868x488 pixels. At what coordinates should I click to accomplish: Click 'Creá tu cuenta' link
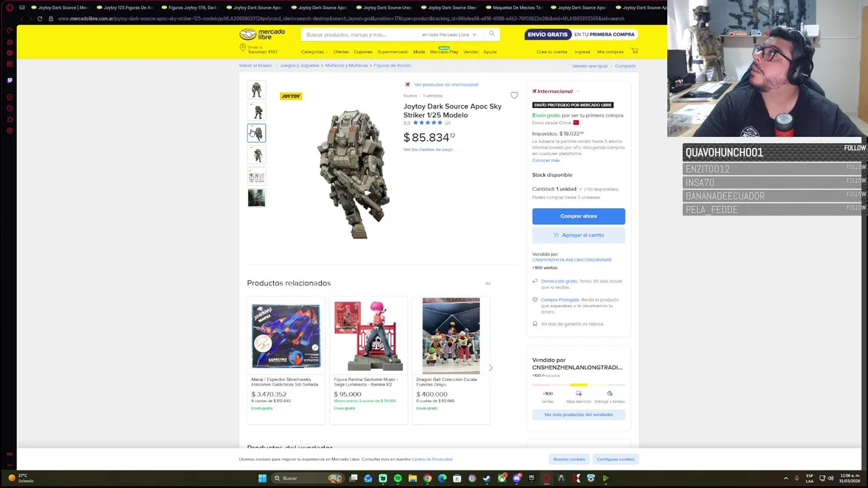551,52
